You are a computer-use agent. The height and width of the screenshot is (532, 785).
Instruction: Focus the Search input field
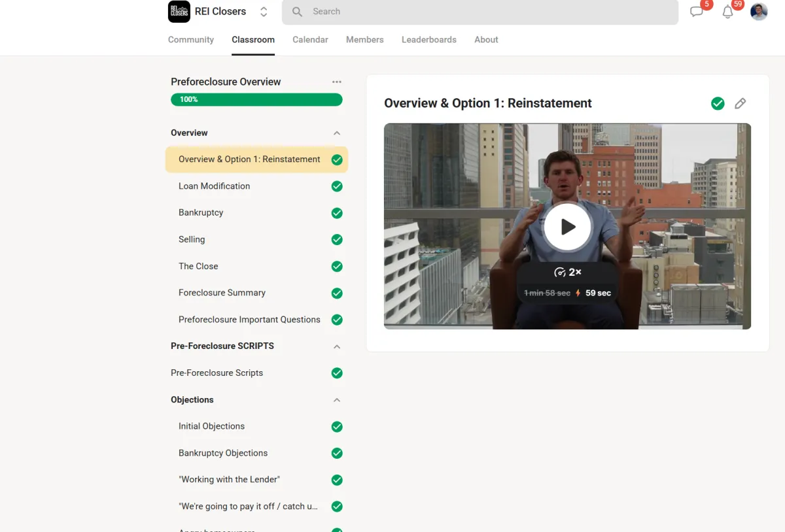pyautogui.click(x=480, y=12)
